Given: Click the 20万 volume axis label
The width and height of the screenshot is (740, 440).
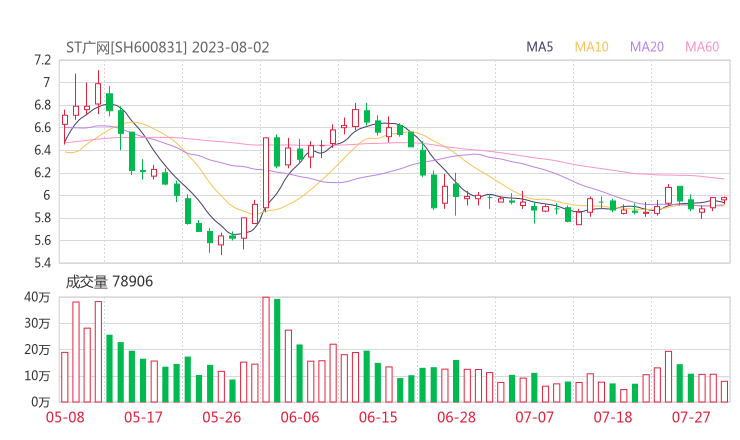Looking at the screenshot, I should (37, 350).
